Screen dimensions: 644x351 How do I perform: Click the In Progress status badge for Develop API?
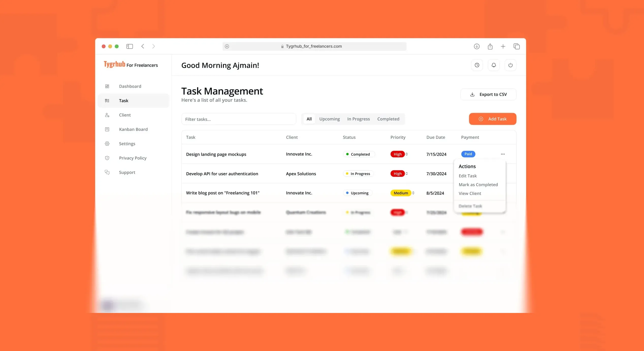click(358, 174)
